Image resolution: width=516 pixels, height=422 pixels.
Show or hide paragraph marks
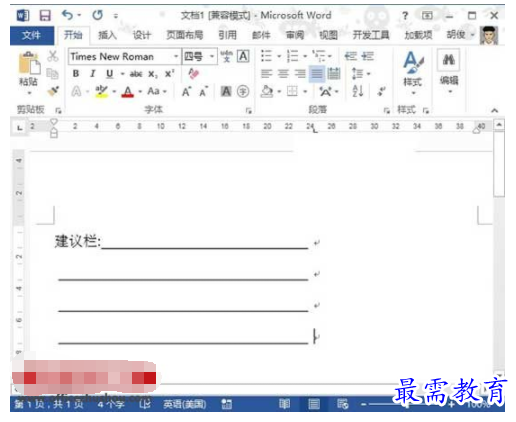[382, 91]
